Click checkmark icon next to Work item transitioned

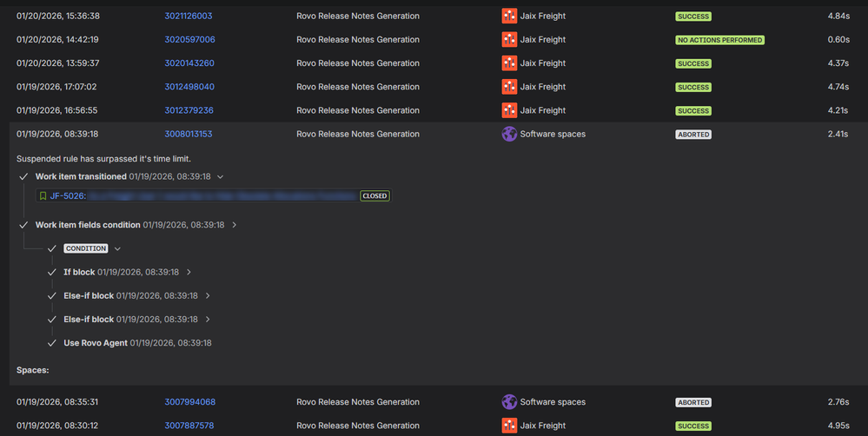[x=23, y=177]
